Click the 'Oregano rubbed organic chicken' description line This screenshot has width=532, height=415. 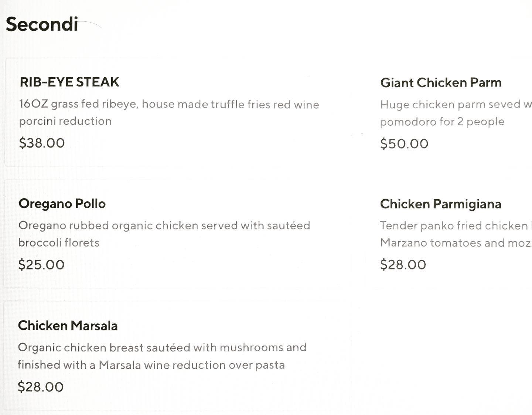(164, 225)
